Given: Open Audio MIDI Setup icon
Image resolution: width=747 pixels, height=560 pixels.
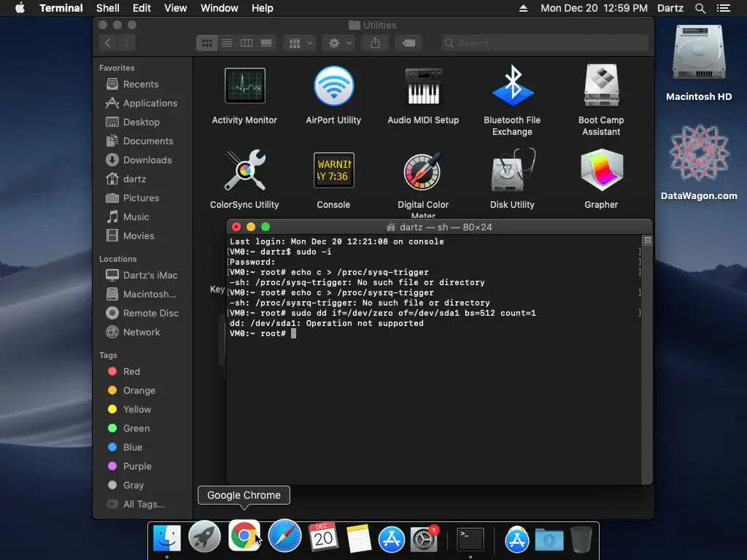Looking at the screenshot, I should pos(423,86).
